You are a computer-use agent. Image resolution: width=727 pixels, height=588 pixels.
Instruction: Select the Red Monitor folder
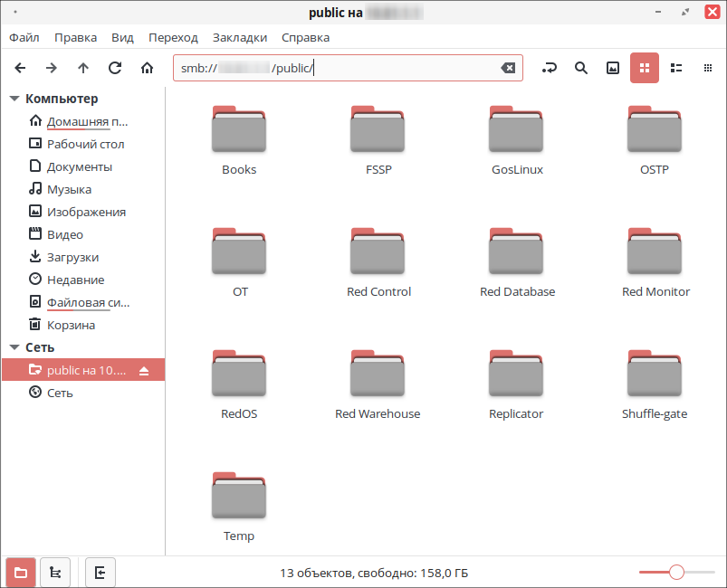655,263
